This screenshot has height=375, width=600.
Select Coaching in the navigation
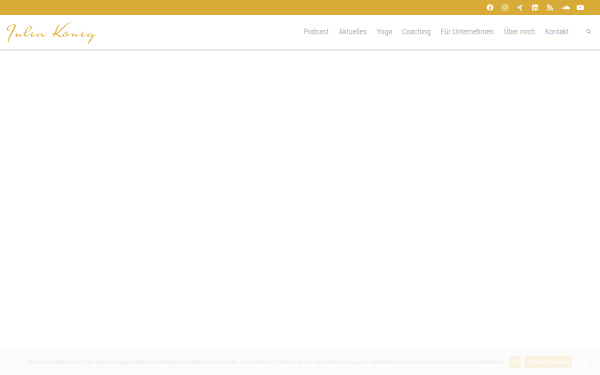[x=416, y=32]
